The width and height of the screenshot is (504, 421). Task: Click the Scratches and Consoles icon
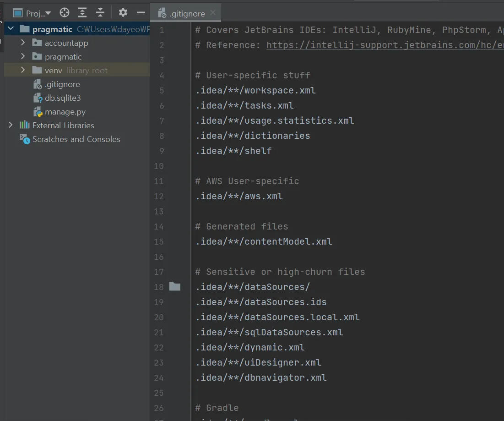coord(25,139)
